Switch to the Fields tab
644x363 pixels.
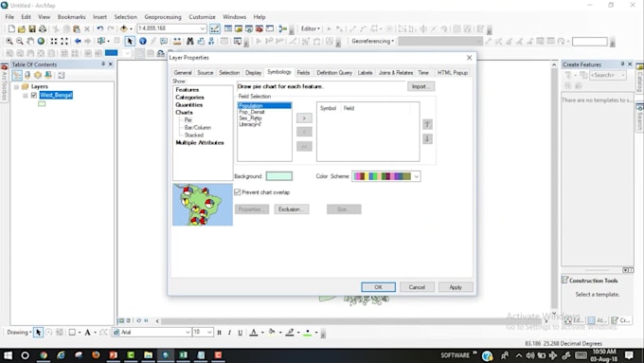[x=303, y=73]
